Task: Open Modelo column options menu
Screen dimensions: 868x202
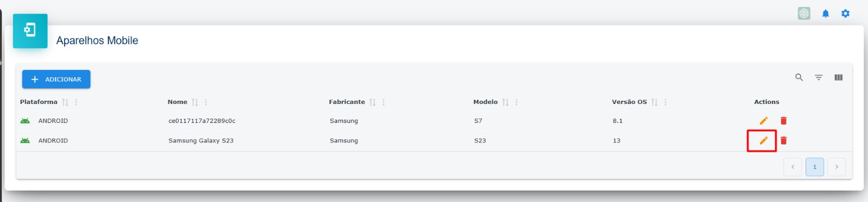Action: coord(516,102)
